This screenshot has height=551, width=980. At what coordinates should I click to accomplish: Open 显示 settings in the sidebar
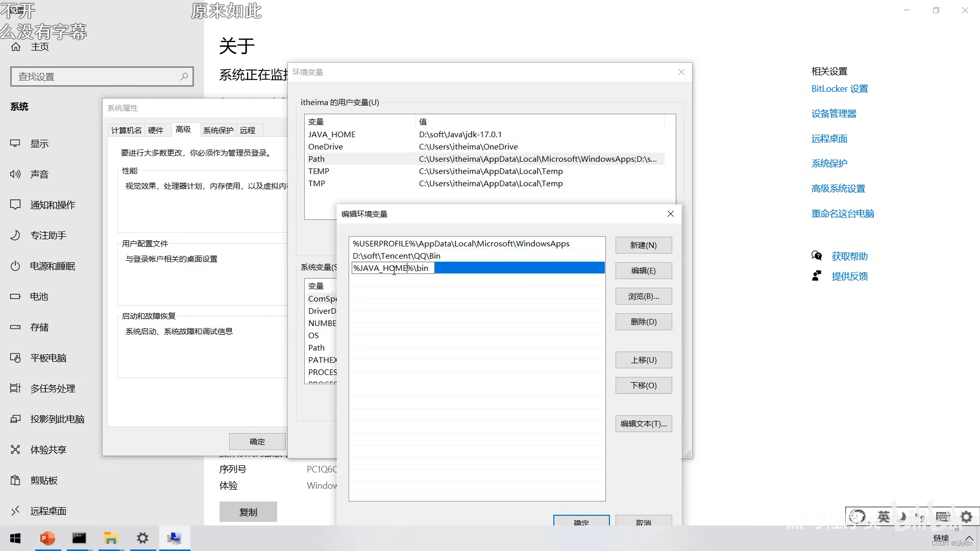[39, 143]
